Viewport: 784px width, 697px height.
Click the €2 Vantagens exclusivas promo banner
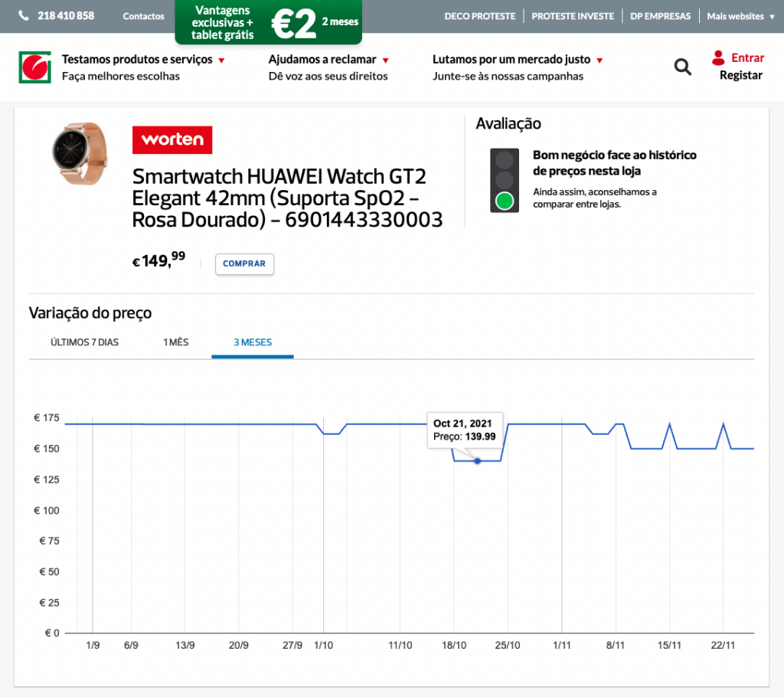(268, 22)
